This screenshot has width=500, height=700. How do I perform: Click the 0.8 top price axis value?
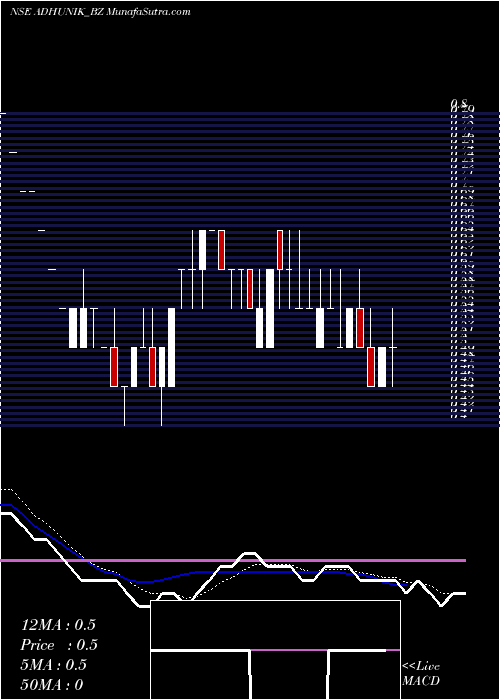(x=459, y=104)
